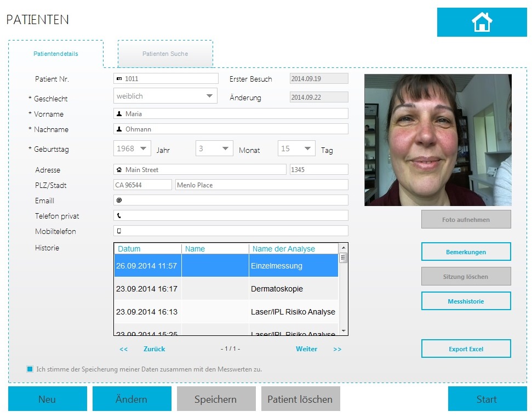Click the ID card icon in Patient Nr. field
This screenshot has height=417, width=532.
click(x=119, y=79)
